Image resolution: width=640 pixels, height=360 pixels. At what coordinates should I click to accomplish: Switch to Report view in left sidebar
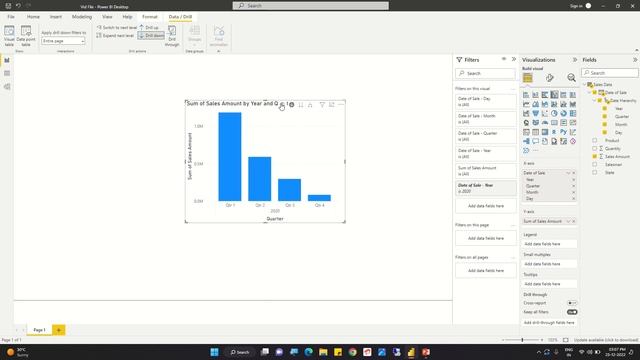click(7, 60)
